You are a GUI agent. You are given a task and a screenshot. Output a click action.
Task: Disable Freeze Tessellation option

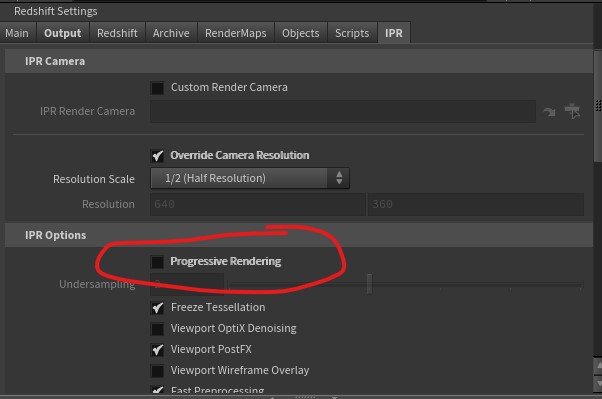point(157,308)
